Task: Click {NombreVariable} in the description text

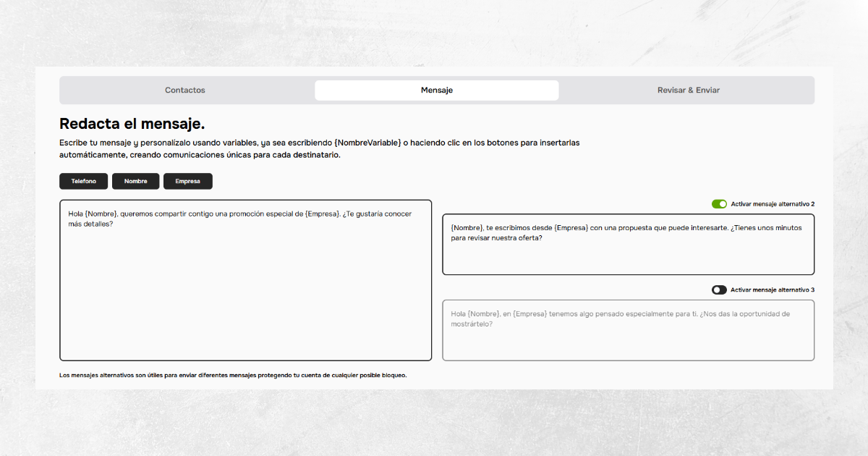Action: pos(367,143)
